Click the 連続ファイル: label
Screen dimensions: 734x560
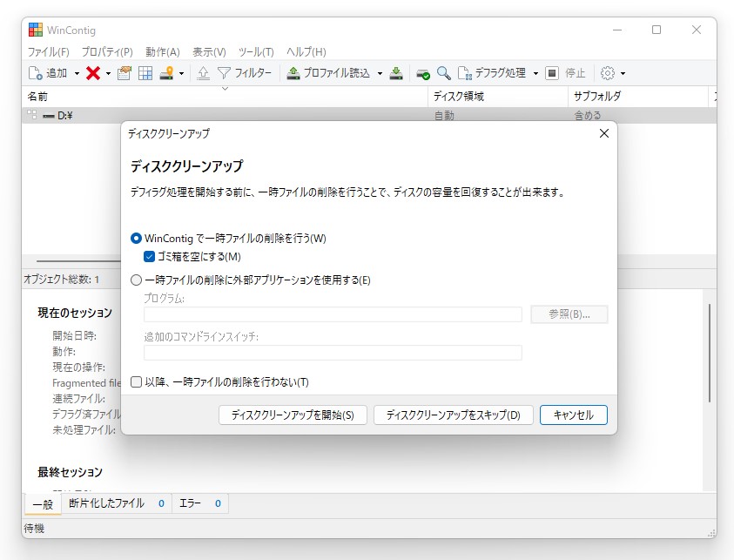click(78, 399)
